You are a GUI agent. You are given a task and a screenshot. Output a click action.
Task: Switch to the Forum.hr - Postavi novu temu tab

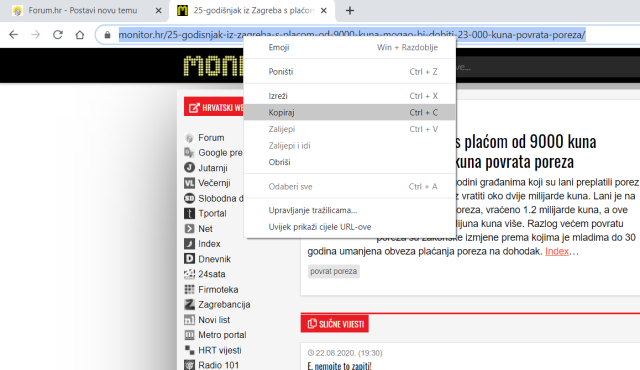click(83, 11)
